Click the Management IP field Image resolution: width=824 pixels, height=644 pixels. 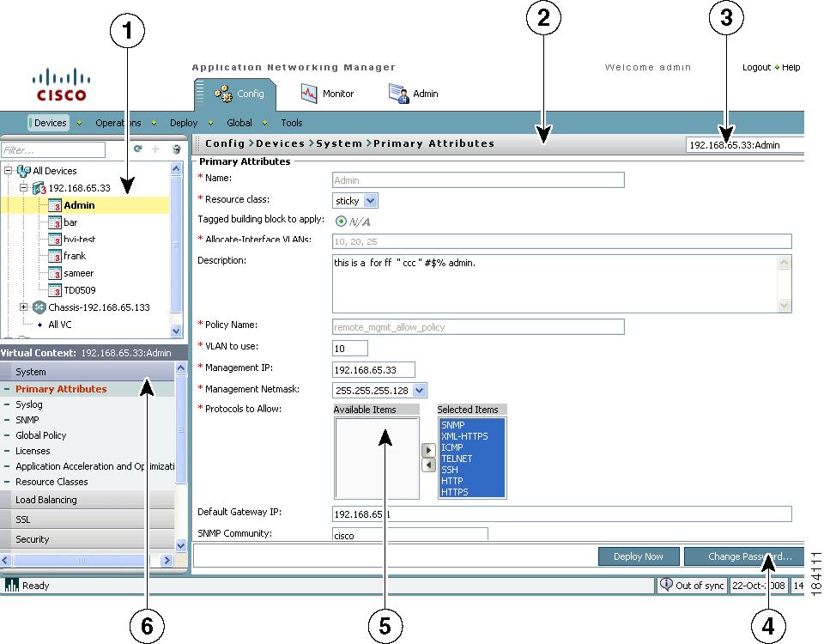(373, 369)
